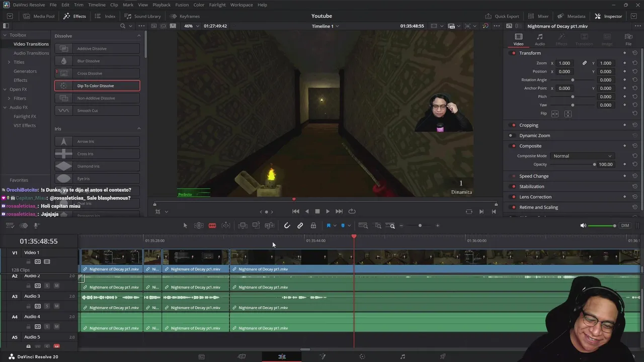
Task: Click the Replace Clip edit icon
Action: (270, 226)
